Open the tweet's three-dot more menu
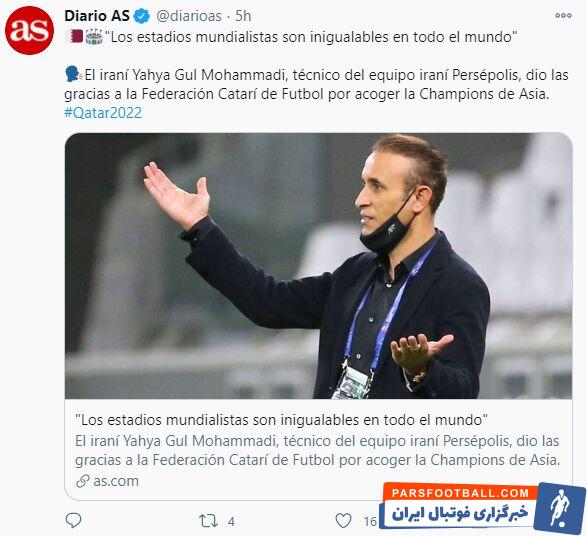The height and width of the screenshot is (536, 587). tap(563, 15)
